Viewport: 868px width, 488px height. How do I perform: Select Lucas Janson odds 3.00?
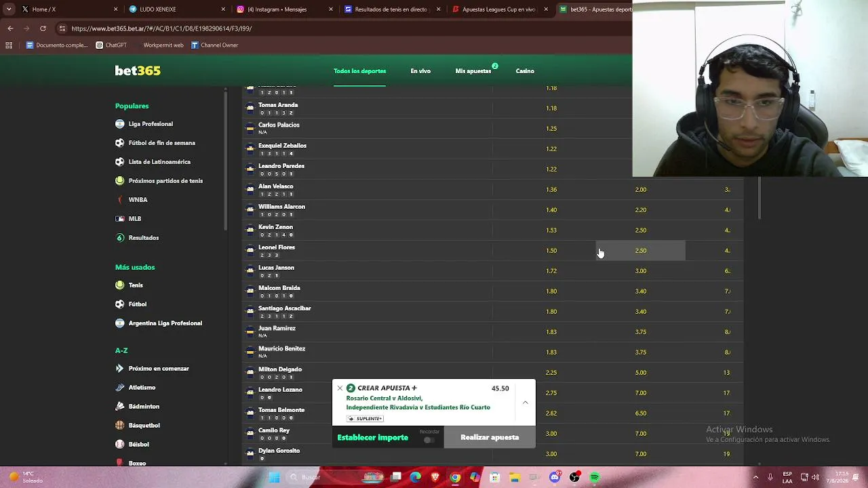pos(641,271)
